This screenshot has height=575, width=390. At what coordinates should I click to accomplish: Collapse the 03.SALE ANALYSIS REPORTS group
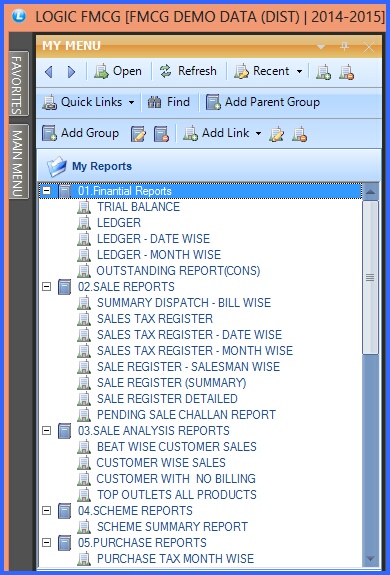[x=46, y=430]
